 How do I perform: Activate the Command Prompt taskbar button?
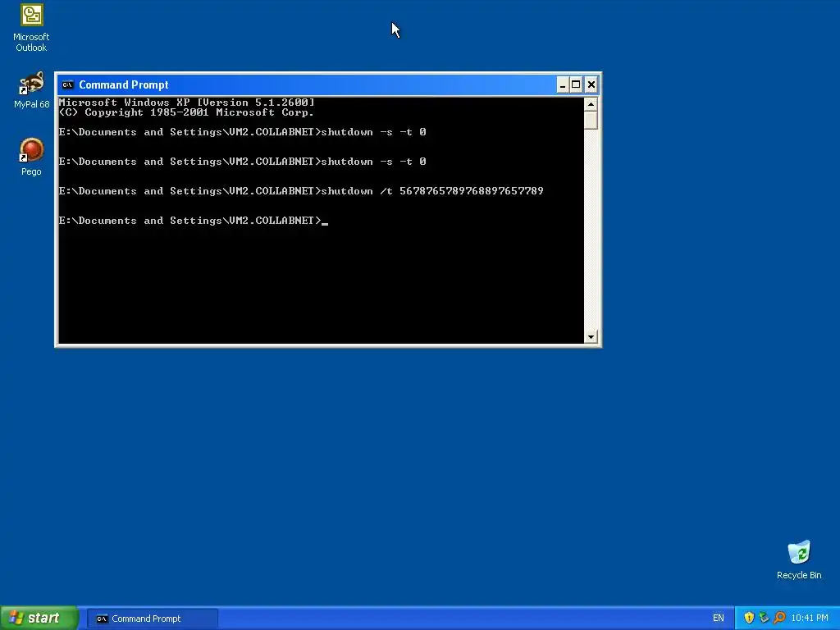click(152, 619)
